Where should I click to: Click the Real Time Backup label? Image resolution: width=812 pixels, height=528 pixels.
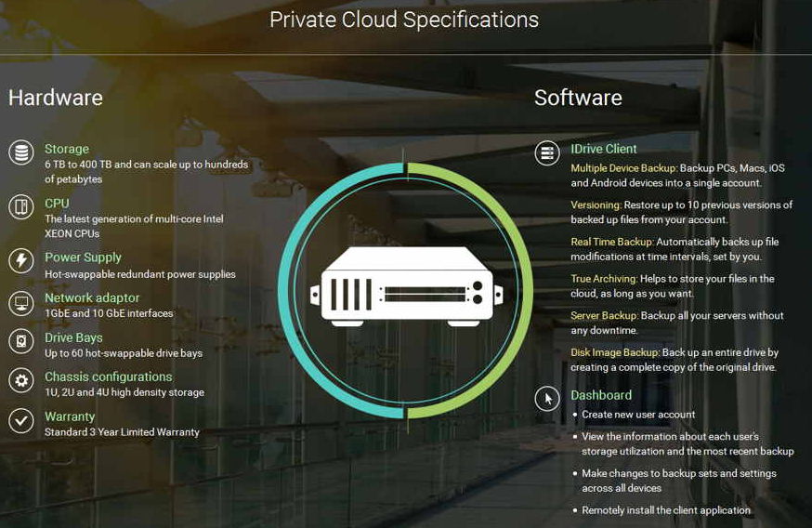click(612, 242)
